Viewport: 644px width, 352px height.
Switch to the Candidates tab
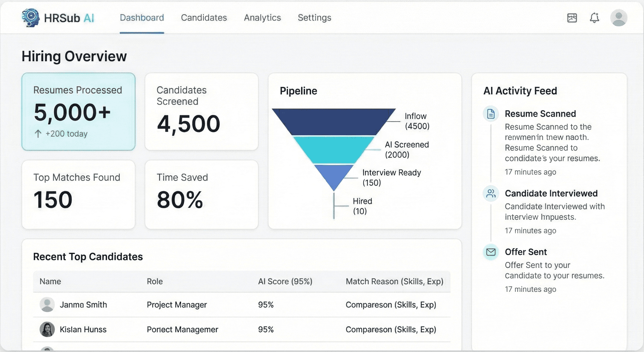pos(204,18)
